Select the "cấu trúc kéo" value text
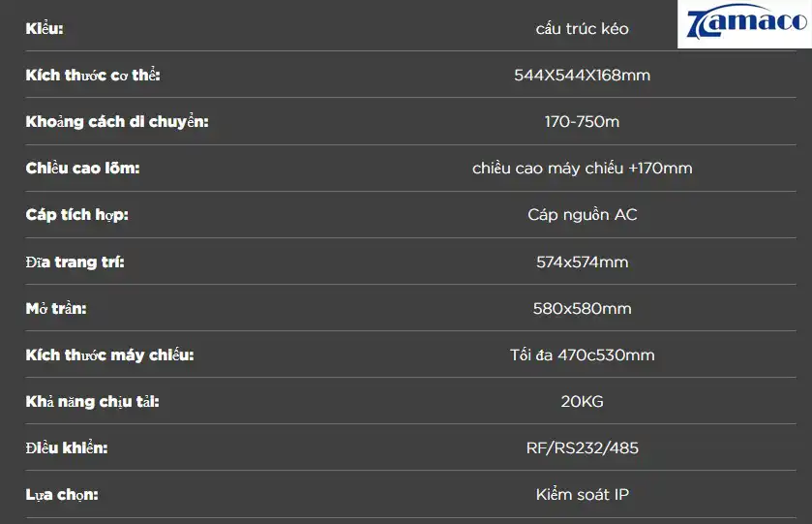The height and width of the screenshot is (524, 812). pyautogui.click(x=582, y=29)
